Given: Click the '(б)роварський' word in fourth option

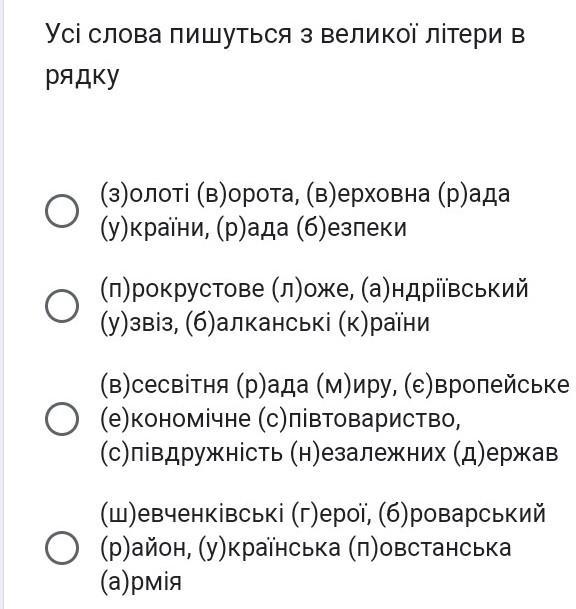Looking at the screenshot, I should 462,513.
